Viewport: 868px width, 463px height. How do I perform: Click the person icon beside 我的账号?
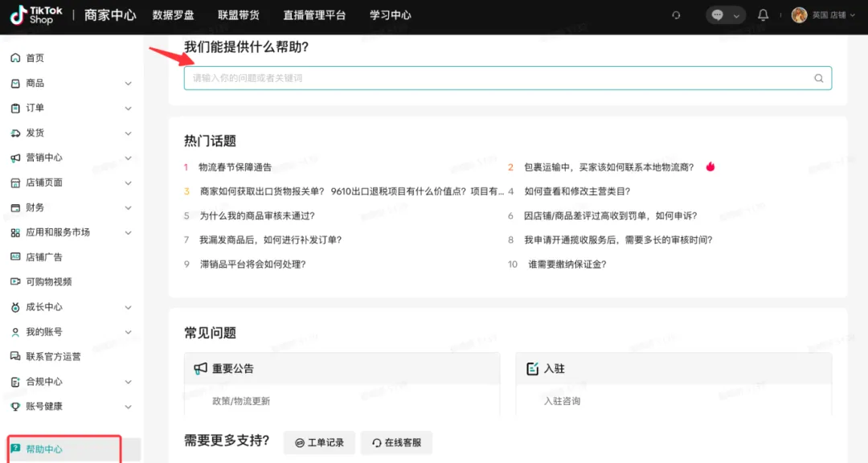[15, 332]
